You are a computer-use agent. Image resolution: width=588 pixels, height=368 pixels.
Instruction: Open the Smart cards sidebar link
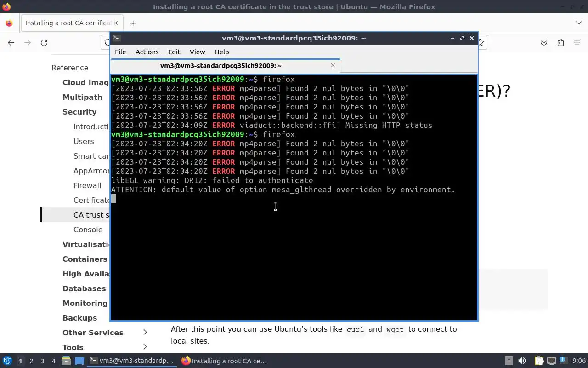[x=91, y=156]
